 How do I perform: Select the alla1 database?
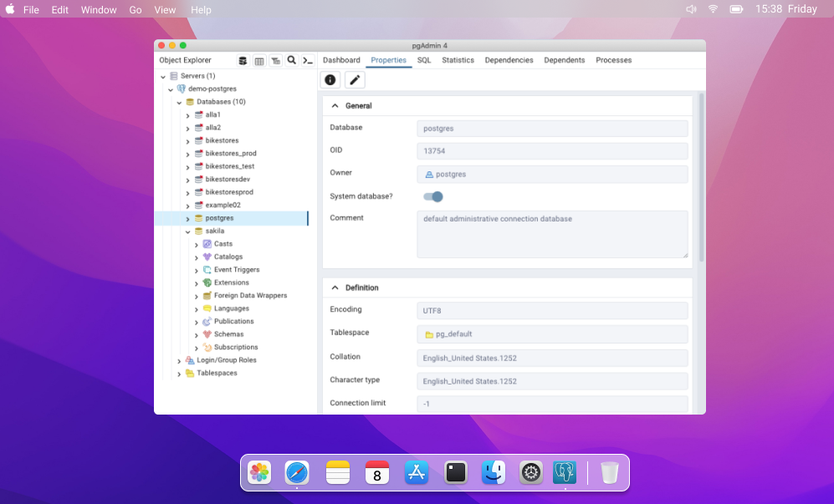click(212, 115)
